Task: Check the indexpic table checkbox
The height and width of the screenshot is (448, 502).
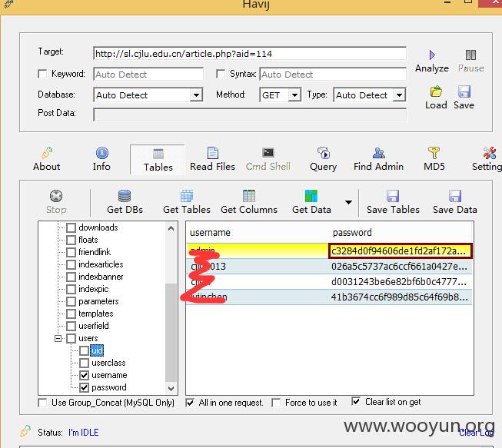Action: (x=71, y=289)
